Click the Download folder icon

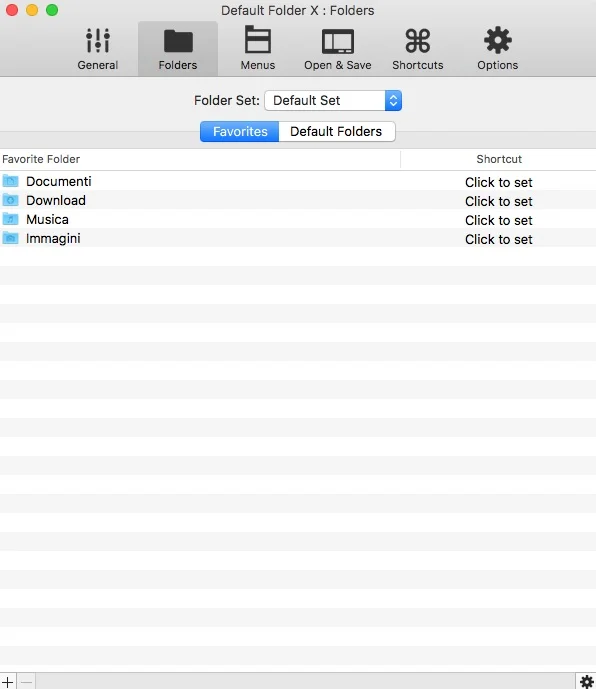tap(11, 200)
